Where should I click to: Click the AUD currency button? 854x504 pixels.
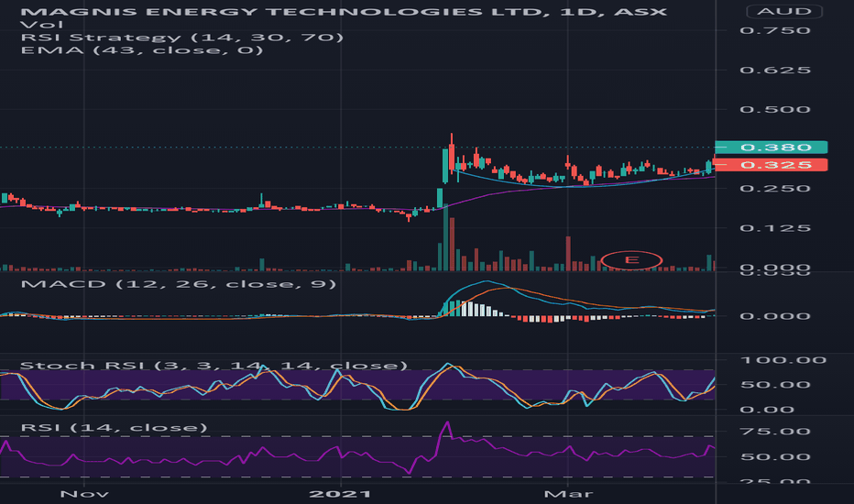[783, 11]
